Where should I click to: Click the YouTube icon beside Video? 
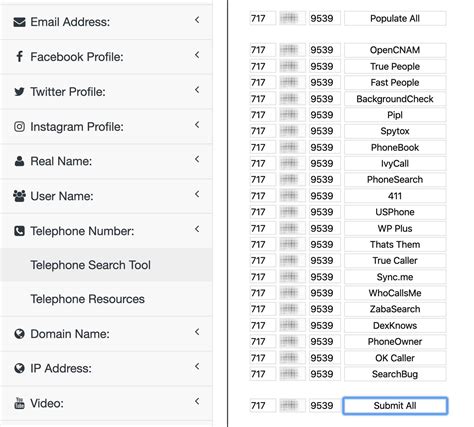pos(19,403)
